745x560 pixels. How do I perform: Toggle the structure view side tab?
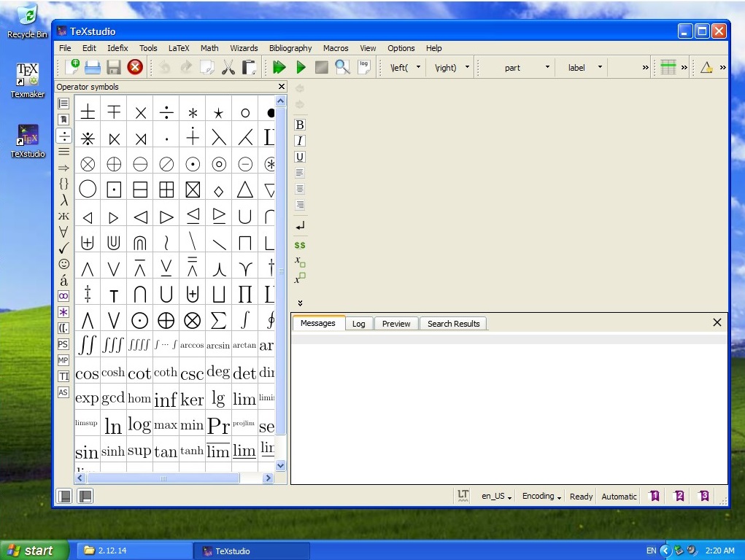click(x=63, y=104)
